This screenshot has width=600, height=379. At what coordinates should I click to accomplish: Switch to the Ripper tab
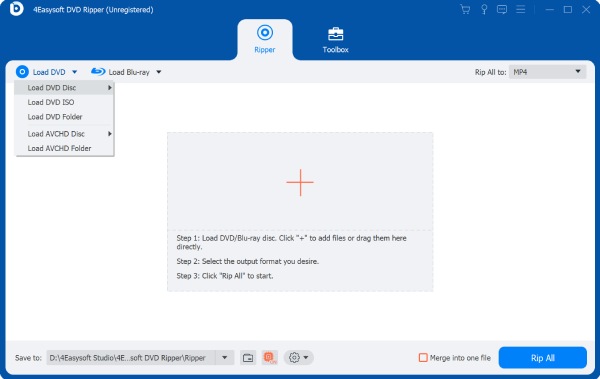coord(265,39)
